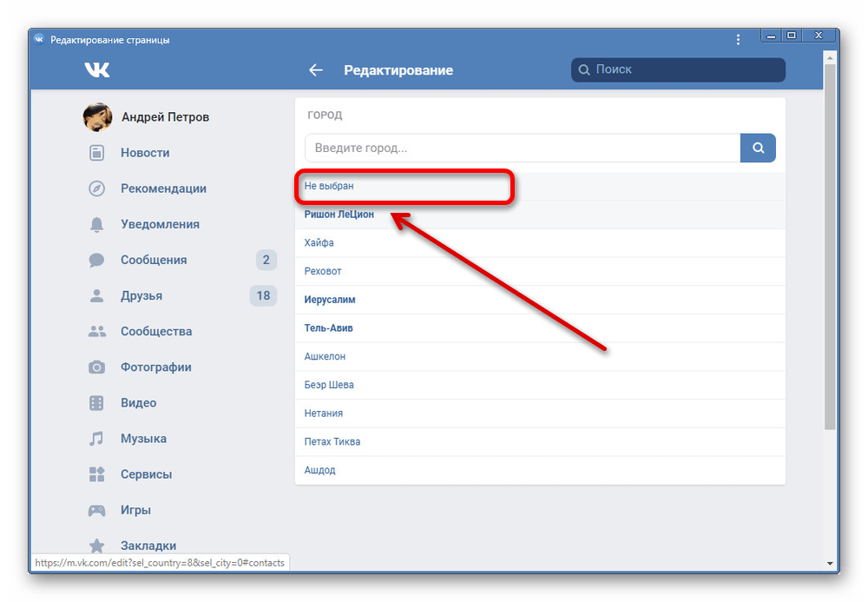Minimize the Редактирование страницы window
The width and height of the screenshot is (868, 602).
click(x=771, y=36)
